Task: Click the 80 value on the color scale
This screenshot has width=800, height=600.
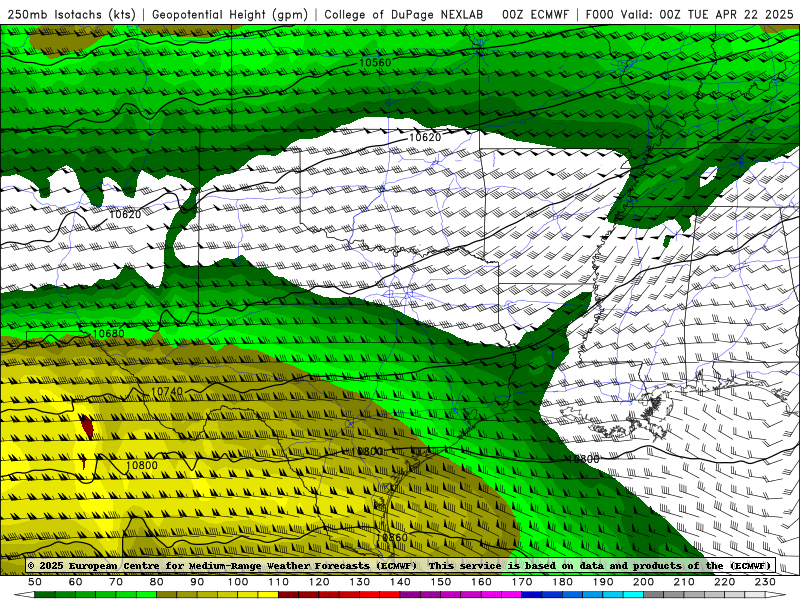Action: 156,582
